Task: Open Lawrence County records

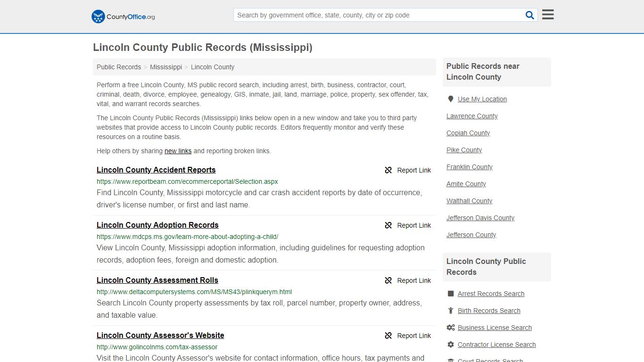Action: (x=472, y=116)
